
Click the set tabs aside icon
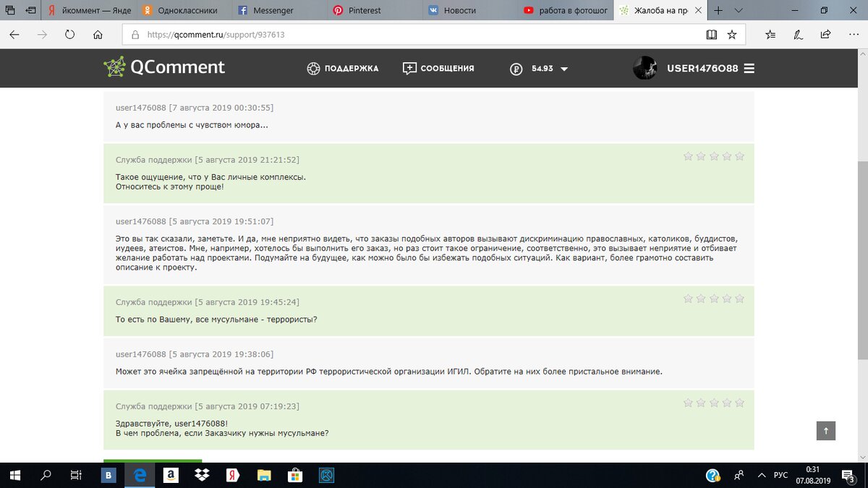click(30, 11)
